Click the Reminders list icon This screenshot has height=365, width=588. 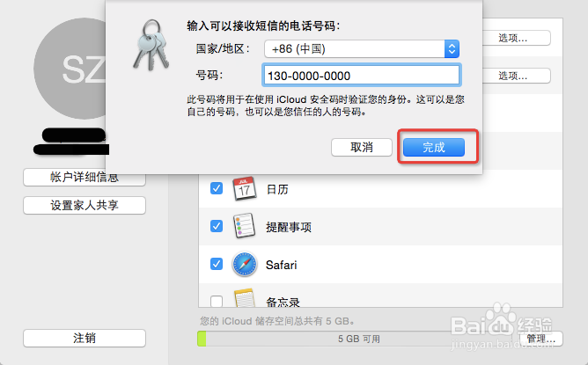(245, 226)
